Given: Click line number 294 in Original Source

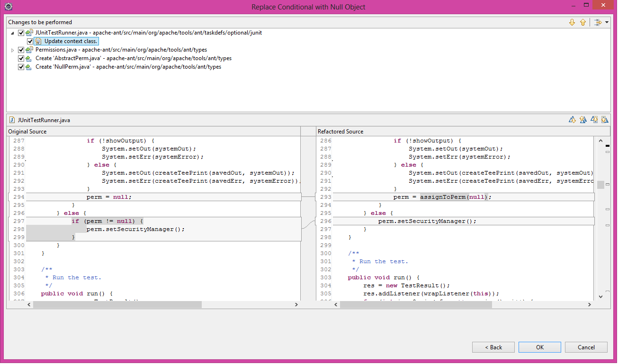Looking at the screenshot, I should click(18, 197).
